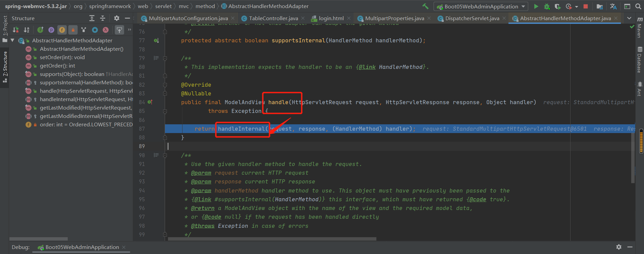
Task: Stop the running application with red square
Action: click(586, 6)
